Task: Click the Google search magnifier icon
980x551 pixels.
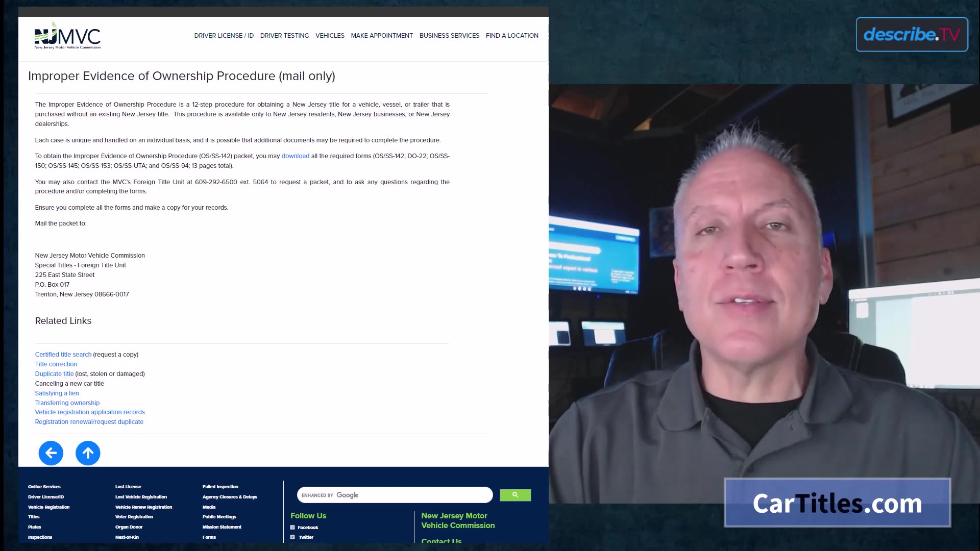Action: click(515, 495)
